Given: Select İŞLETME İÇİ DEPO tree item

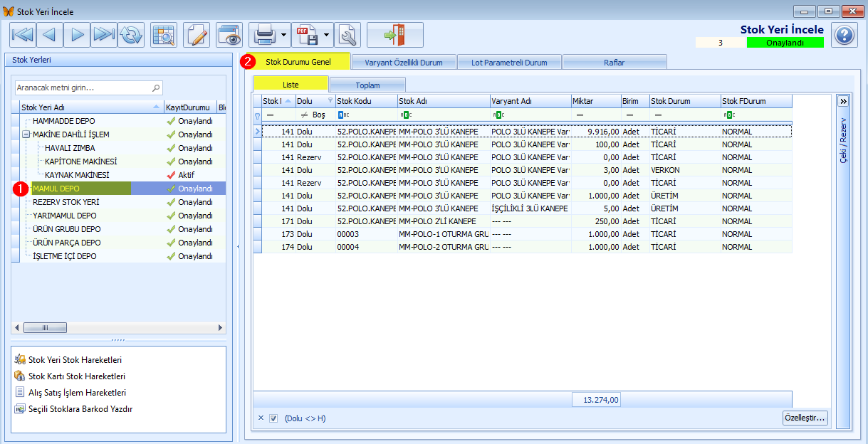Looking at the screenshot, I should pyautogui.click(x=65, y=256).
